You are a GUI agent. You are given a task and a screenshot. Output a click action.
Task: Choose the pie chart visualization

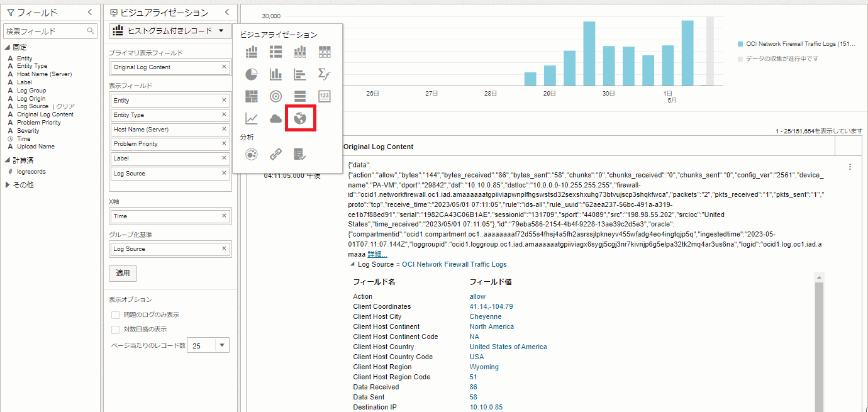(252, 74)
